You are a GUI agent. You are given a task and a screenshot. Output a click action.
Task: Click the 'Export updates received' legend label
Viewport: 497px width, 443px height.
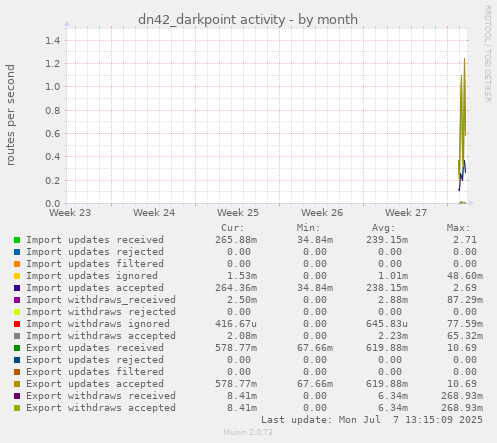click(95, 348)
